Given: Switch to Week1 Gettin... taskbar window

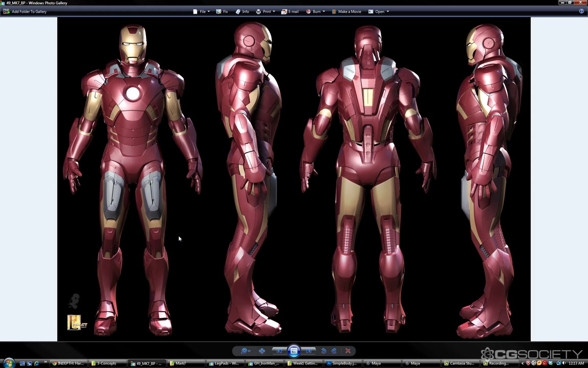Looking at the screenshot, I should click(303, 363).
